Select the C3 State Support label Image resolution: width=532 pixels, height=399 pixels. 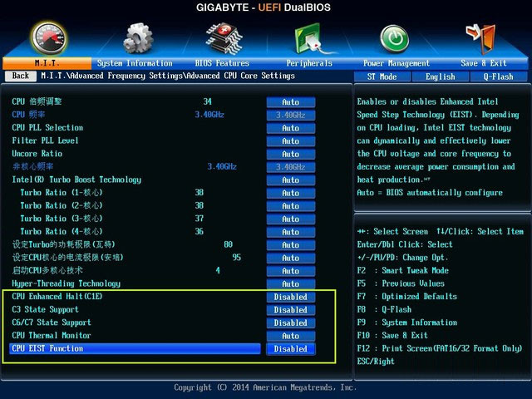point(45,309)
